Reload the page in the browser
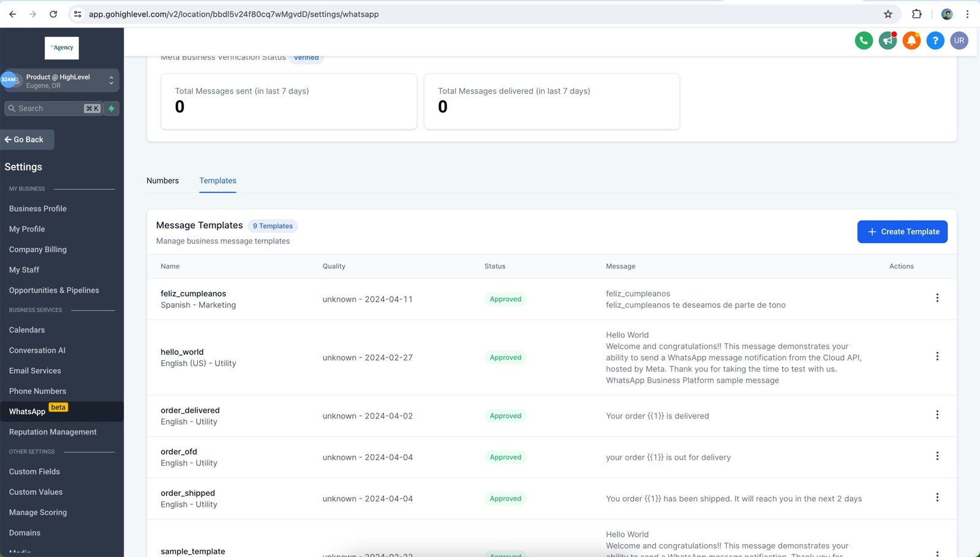 click(x=53, y=14)
